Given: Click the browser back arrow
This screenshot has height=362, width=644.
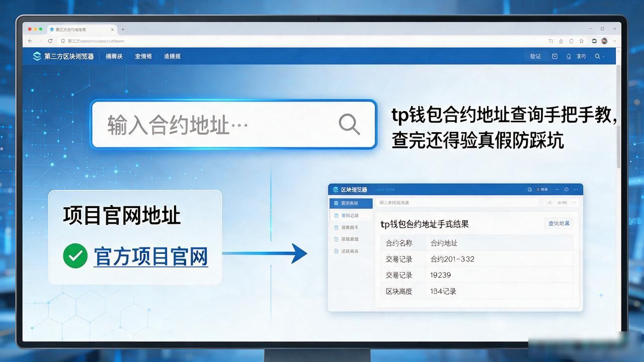Looking at the screenshot, I should click(30, 41).
